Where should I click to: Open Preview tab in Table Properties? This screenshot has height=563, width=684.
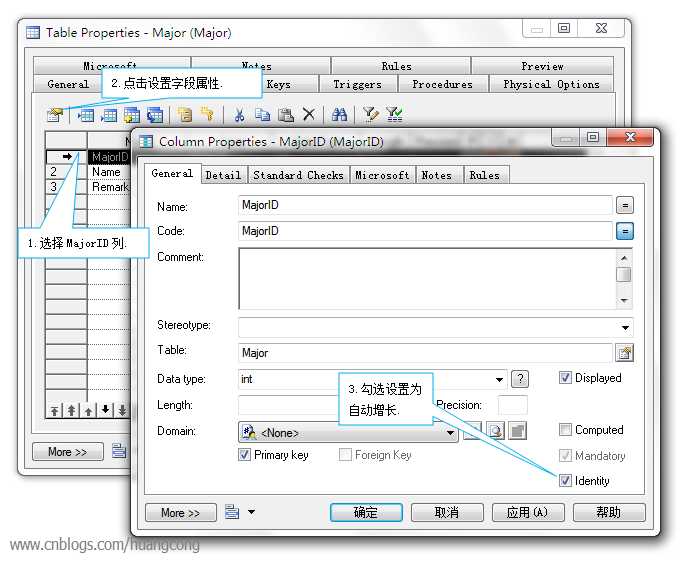(542, 66)
